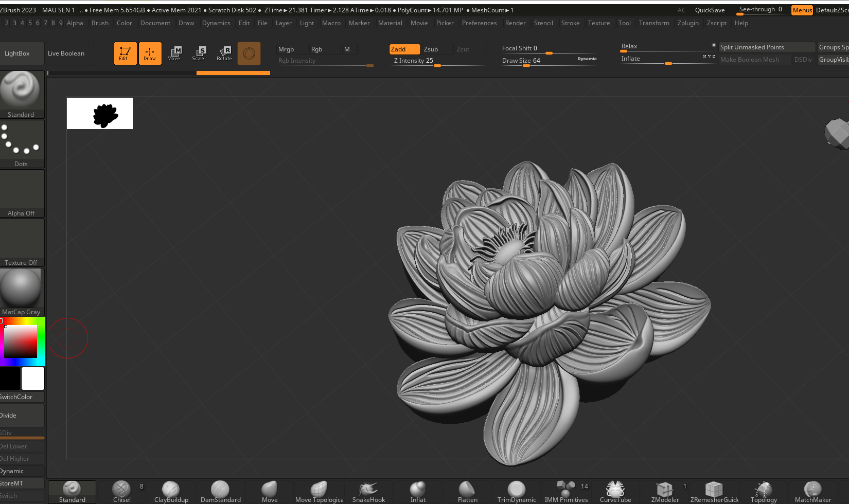Enable the Mrgb paint mode
This screenshot has height=504, width=849.
(x=291, y=49)
